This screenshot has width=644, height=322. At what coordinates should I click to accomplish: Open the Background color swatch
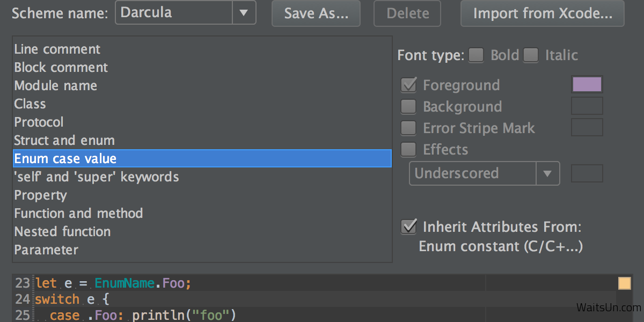(x=587, y=106)
